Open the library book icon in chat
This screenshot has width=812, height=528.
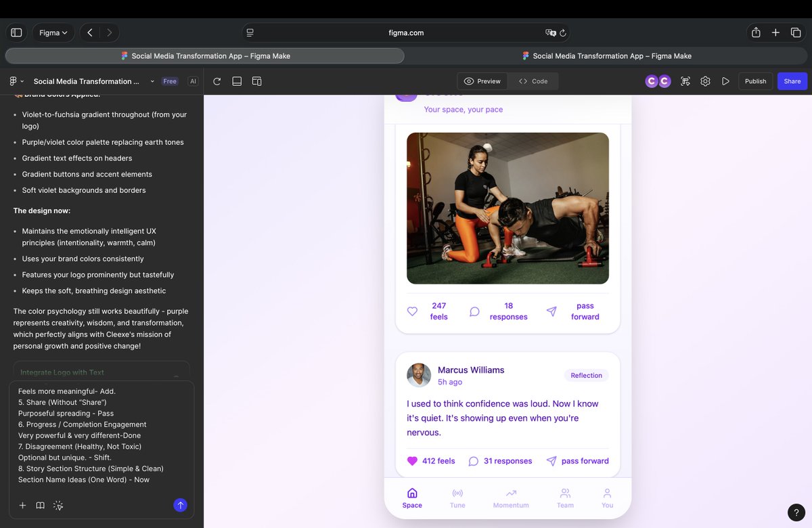coord(41,505)
